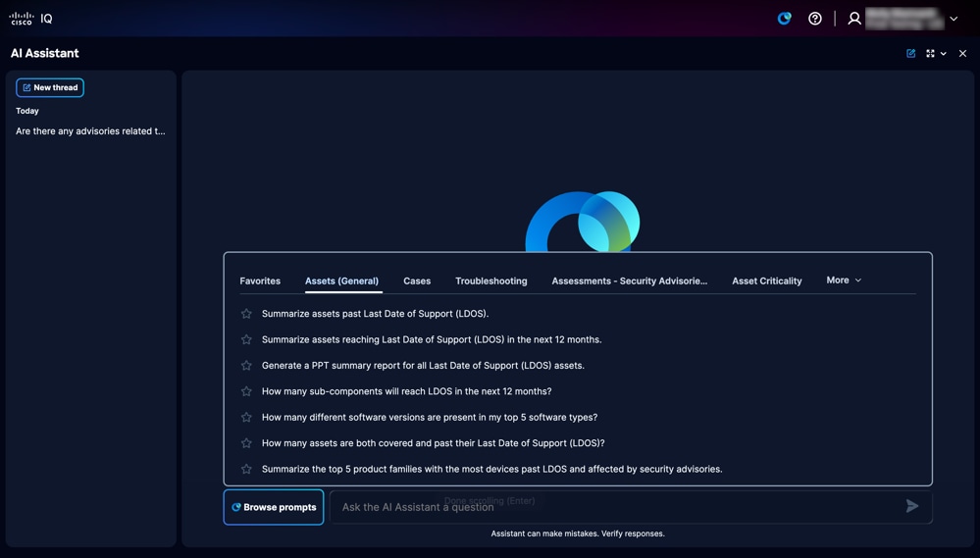Open the Troubleshooting tab

pos(491,281)
